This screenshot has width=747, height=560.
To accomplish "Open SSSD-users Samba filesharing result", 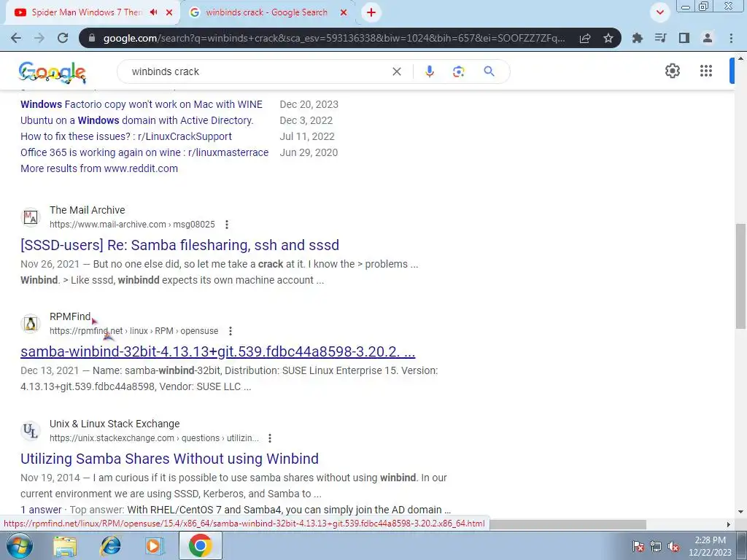I will (179, 245).
